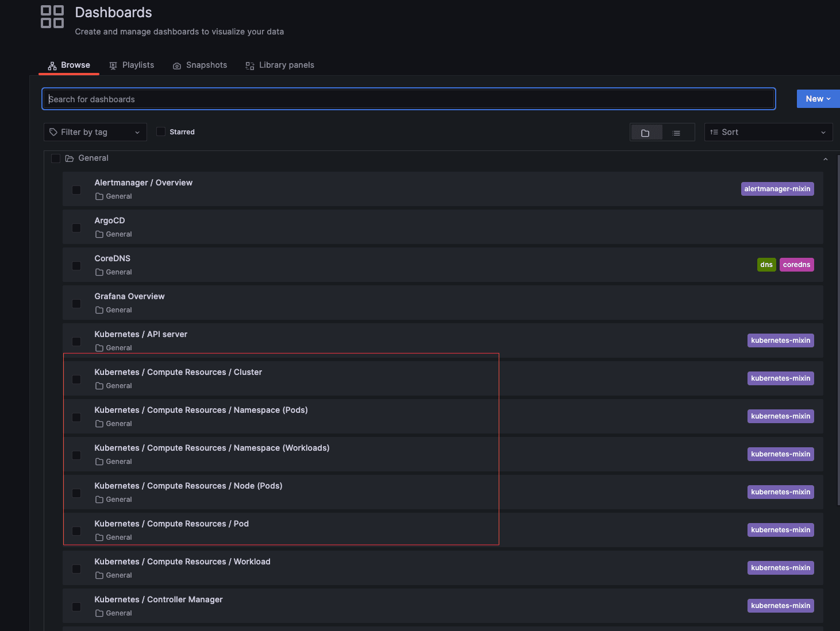Click the Dashboards grid icon in the header
This screenshot has width=840, height=631.
click(52, 17)
